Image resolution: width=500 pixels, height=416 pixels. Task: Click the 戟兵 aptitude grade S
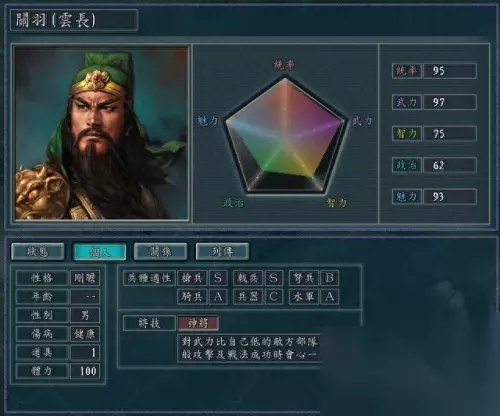274,278
